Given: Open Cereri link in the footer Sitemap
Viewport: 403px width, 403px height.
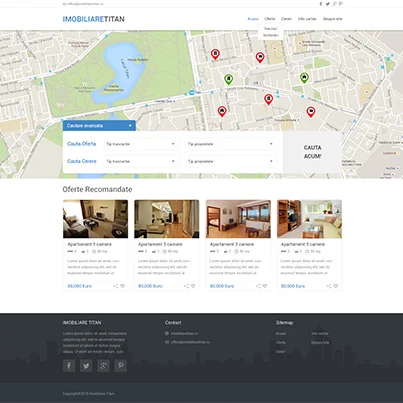Looking at the screenshot, I should [281, 351].
